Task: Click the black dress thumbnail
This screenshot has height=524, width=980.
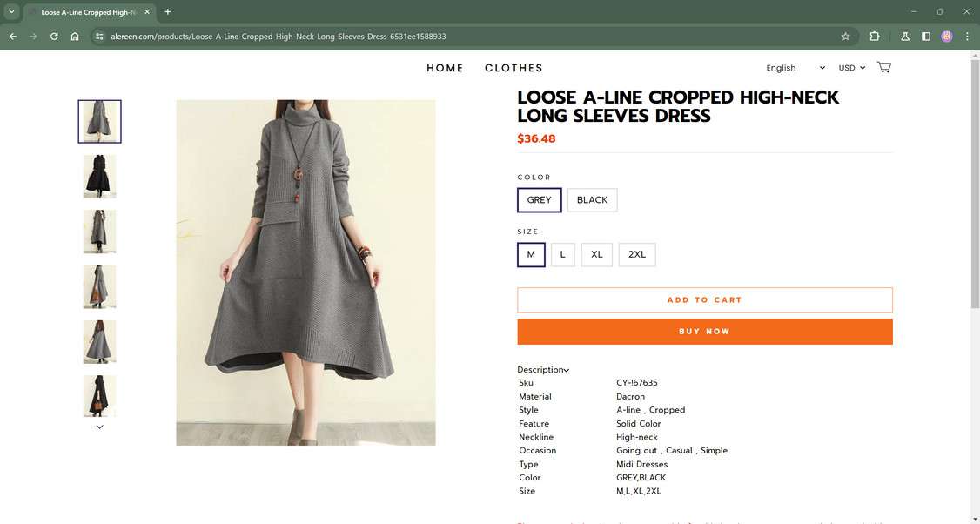Action: coord(99,176)
